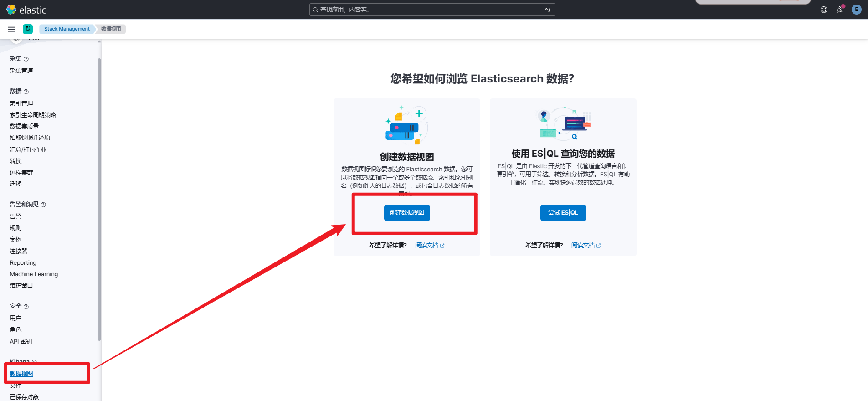Open 迁移 in the sidebar
Screen dimensions: 868x401
[x=15, y=184]
